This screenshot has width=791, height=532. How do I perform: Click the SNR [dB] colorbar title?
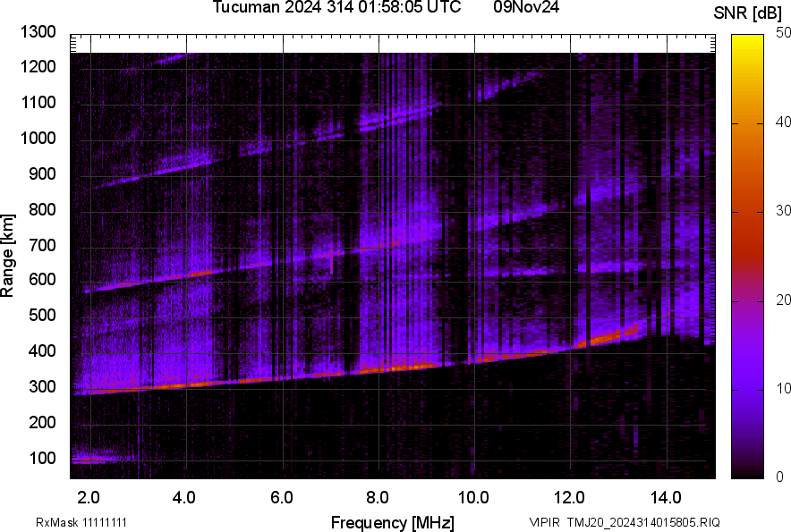(748, 13)
